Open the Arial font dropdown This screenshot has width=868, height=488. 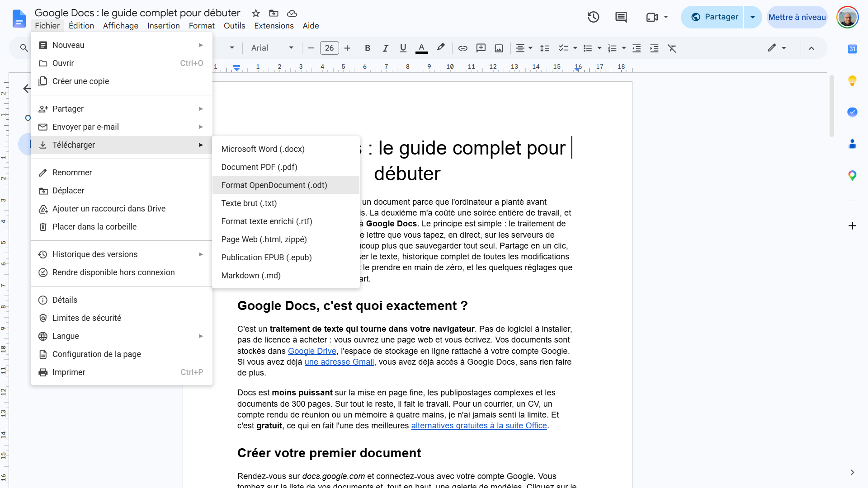tap(273, 48)
